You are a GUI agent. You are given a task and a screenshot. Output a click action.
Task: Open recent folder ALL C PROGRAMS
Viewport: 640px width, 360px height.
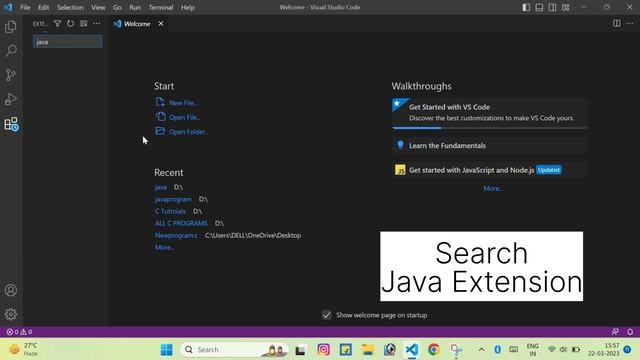tap(181, 223)
